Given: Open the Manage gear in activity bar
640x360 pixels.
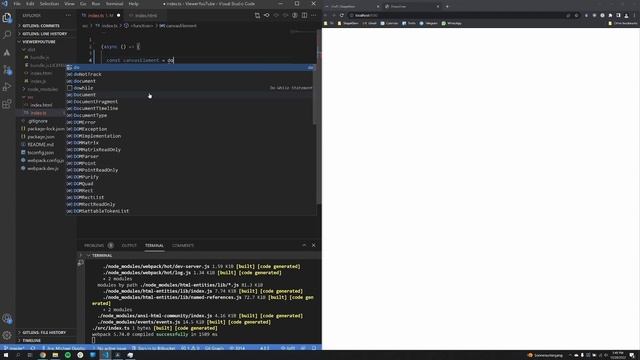Looking at the screenshot, I should tap(7, 335).
